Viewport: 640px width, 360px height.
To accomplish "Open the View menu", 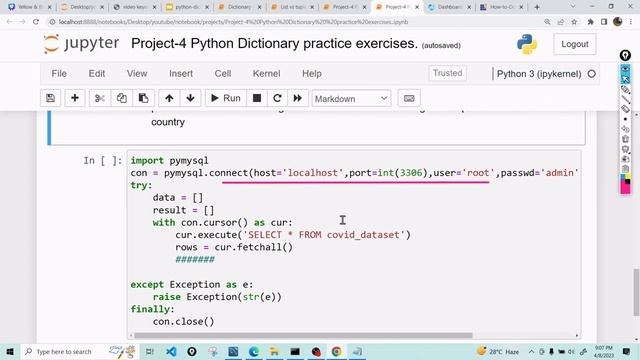I will pyautogui.click(x=137, y=73).
